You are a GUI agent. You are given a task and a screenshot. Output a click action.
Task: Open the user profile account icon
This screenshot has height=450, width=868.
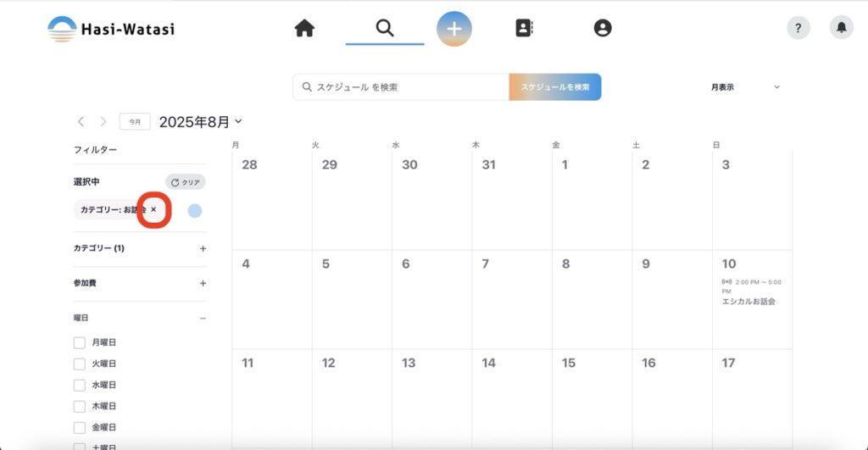603,28
